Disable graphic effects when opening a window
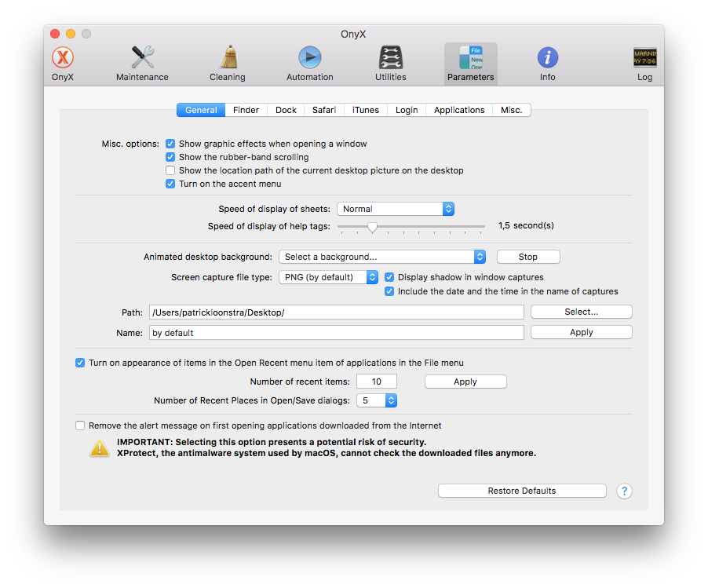708x588 pixels. (x=170, y=144)
